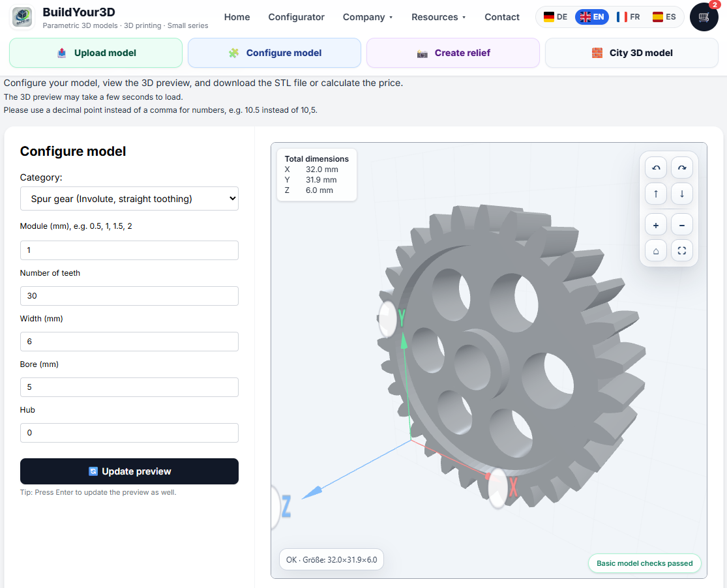Viewport: 727px width, 588px height.
Task: Click the German flag icon
Action: pyautogui.click(x=549, y=17)
